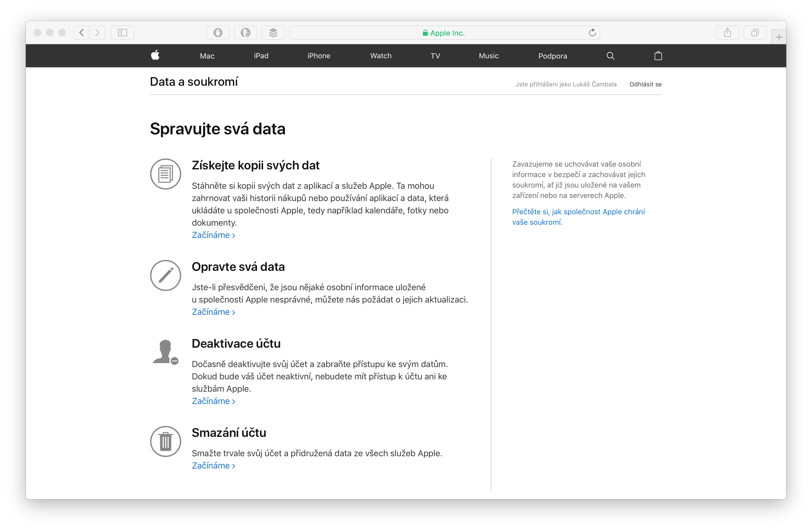This screenshot has height=530, width=812.
Task: Show all tabs overview button
Action: (x=755, y=33)
